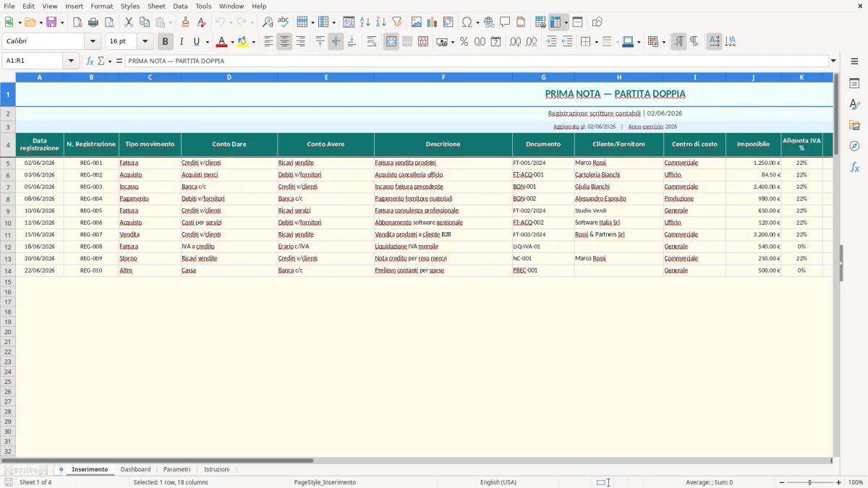Click zoom out minus button
Screen dimensions: 868x488
(780, 482)
